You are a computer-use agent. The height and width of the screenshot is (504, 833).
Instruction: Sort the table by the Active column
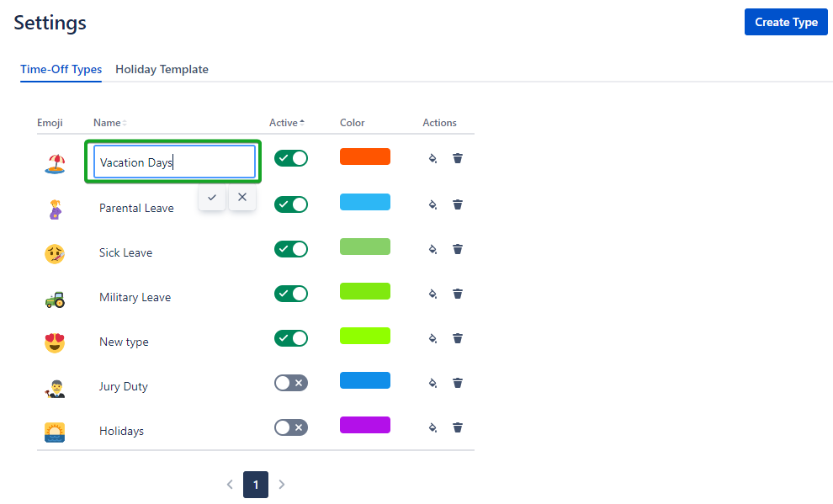[x=286, y=123]
